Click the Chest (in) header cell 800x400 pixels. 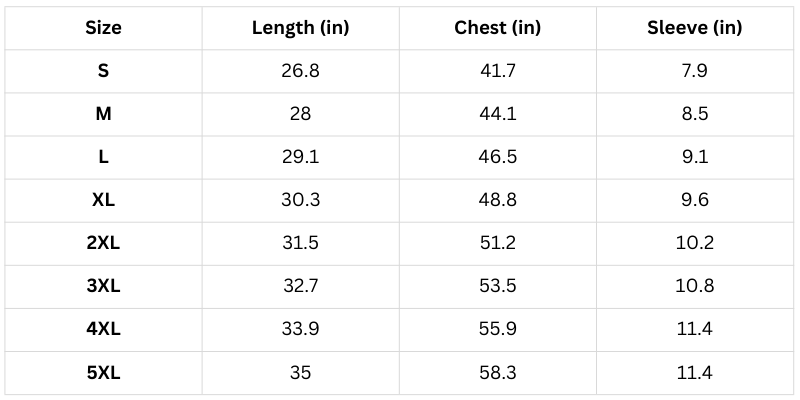(498, 28)
